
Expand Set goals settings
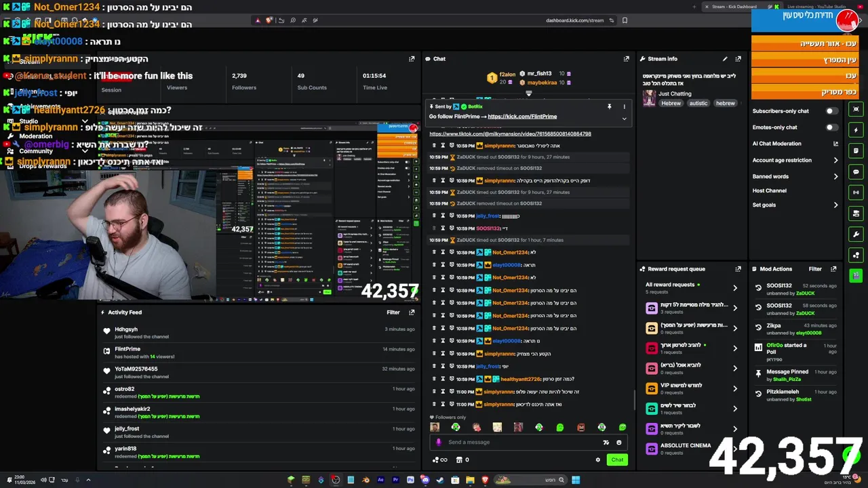835,205
